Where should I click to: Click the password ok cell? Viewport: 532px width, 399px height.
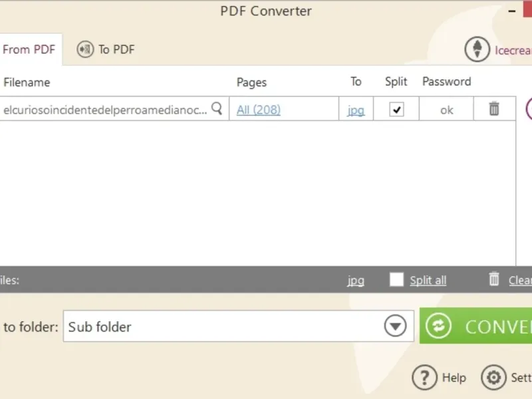[x=446, y=110]
